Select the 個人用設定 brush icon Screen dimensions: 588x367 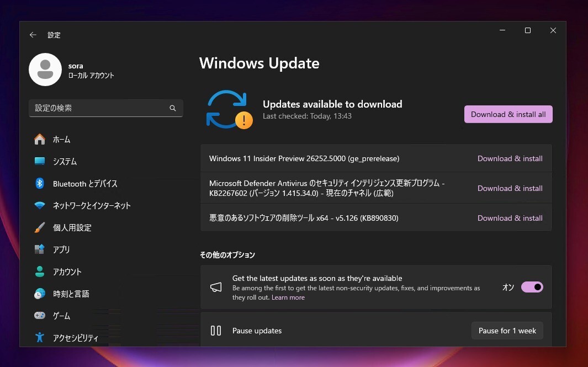click(x=39, y=227)
